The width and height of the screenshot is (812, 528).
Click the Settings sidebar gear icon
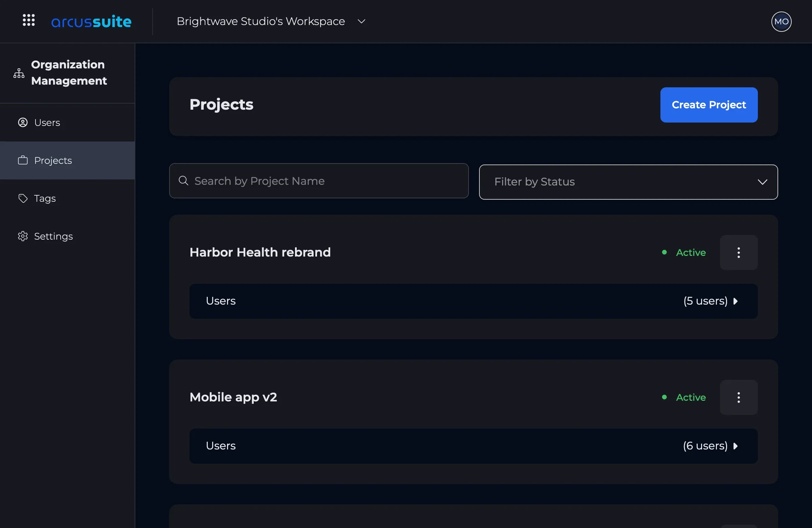[23, 236]
